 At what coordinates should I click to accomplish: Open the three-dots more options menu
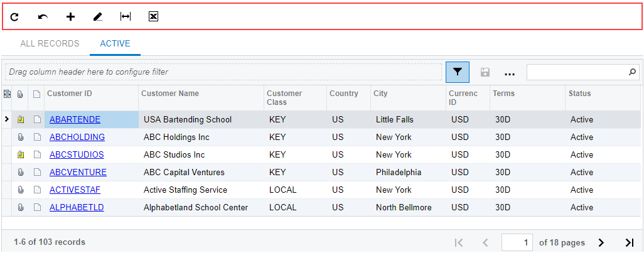pyautogui.click(x=510, y=73)
